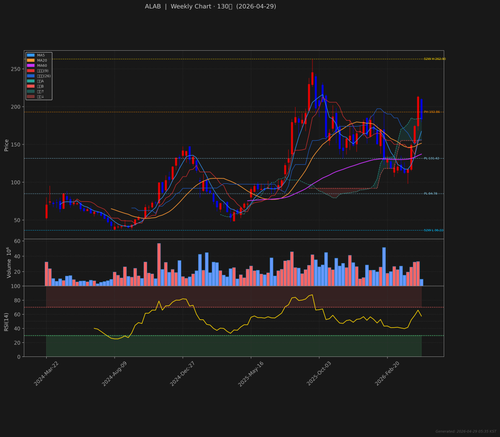Viewport: 500px width, 437px height.
Task: Click the 40 tick on the Volume axis
Action: click(x=17, y=257)
